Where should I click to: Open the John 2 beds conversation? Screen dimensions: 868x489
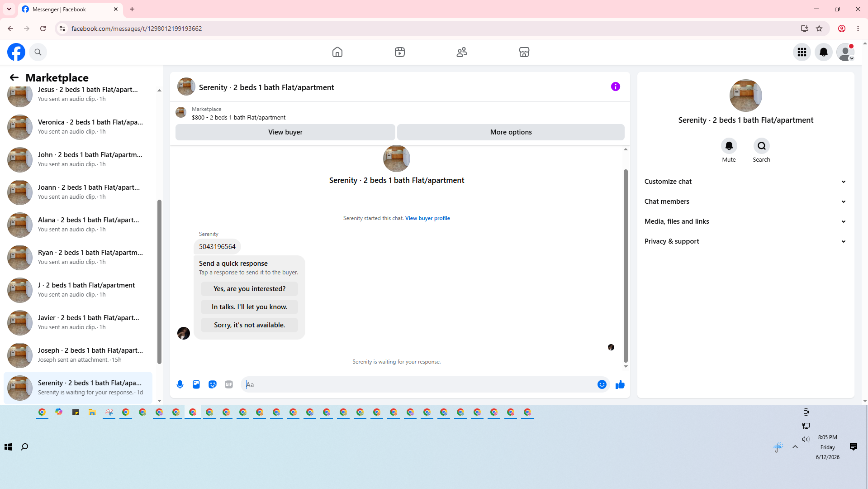78,159
